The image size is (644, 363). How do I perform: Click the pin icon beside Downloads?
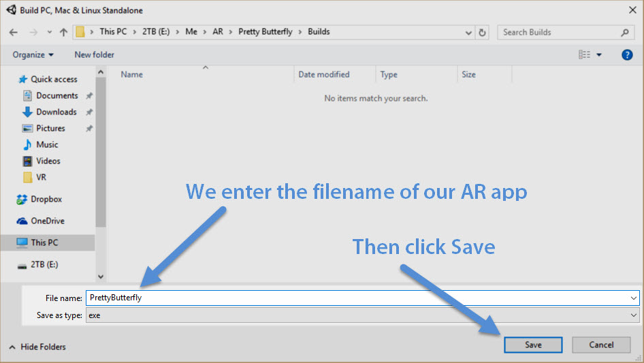89,112
